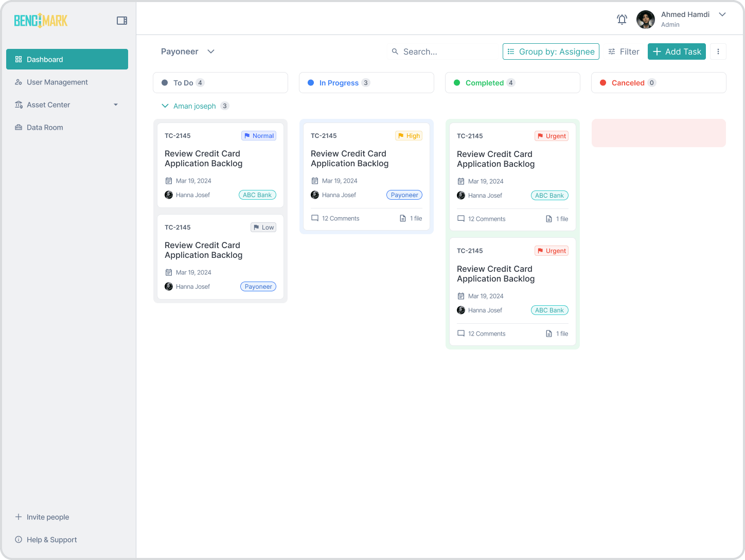Click the Aman joseph group label
The image size is (745, 560).
(194, 106)
